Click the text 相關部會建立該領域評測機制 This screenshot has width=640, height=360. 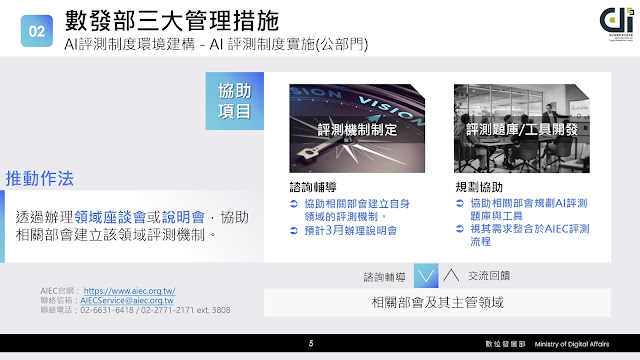coord(110,235)
